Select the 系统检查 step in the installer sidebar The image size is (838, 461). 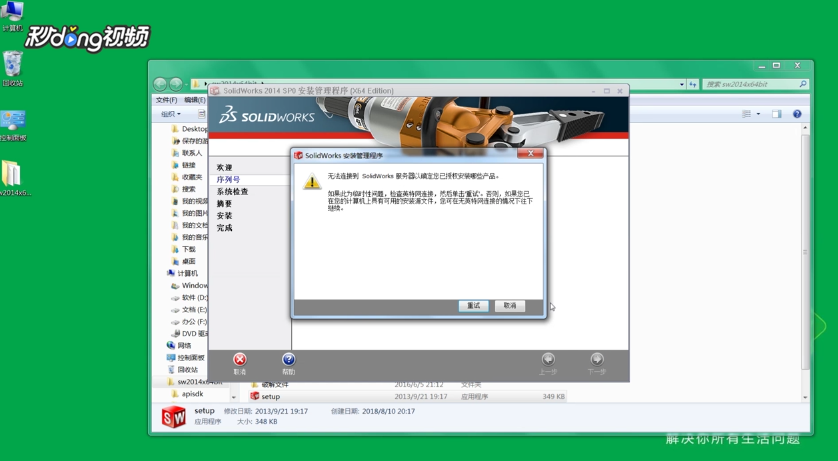(x=232, y=192)
